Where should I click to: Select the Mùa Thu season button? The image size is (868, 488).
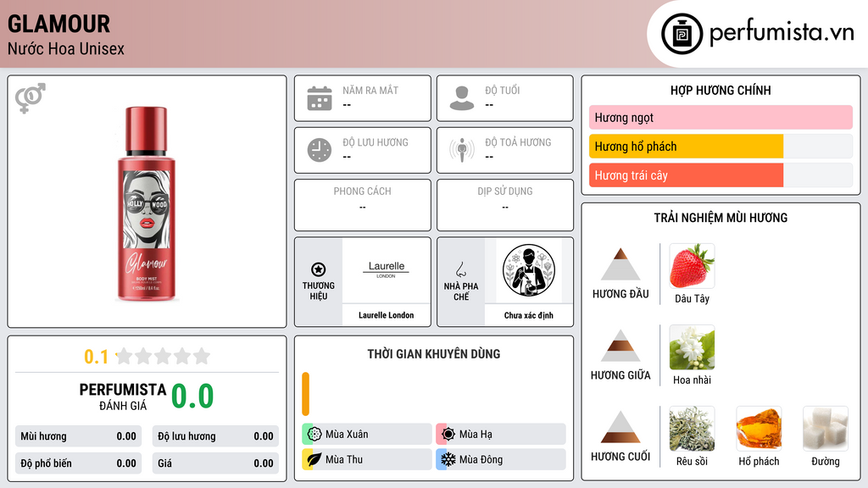tap(367, 459)
